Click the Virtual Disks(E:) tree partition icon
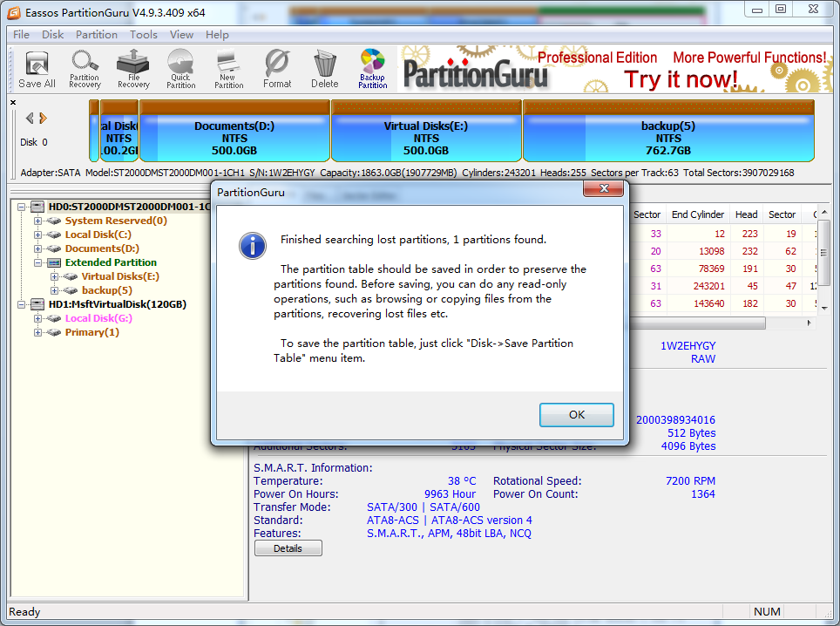Viewport: 840px width, 626px height. click(x=71, y=276)
